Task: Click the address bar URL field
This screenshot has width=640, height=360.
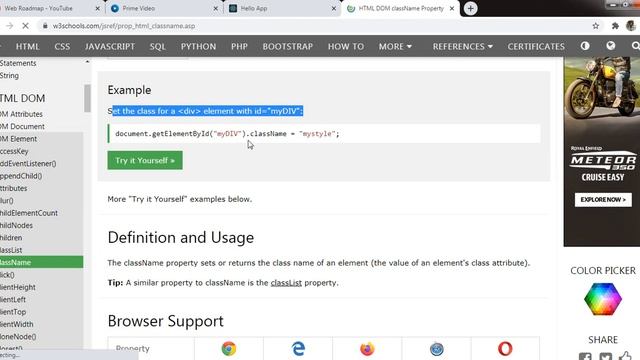Action: point(318,26)
